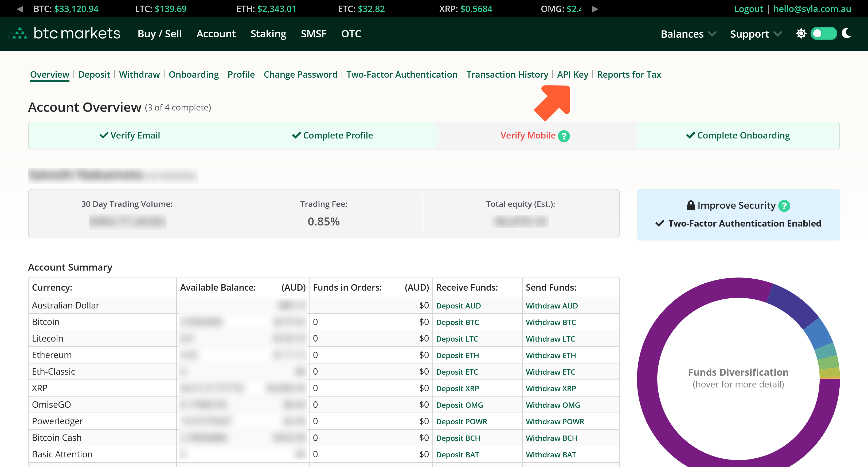
Task: Open the Staking menu item
Action: point(268,34)
